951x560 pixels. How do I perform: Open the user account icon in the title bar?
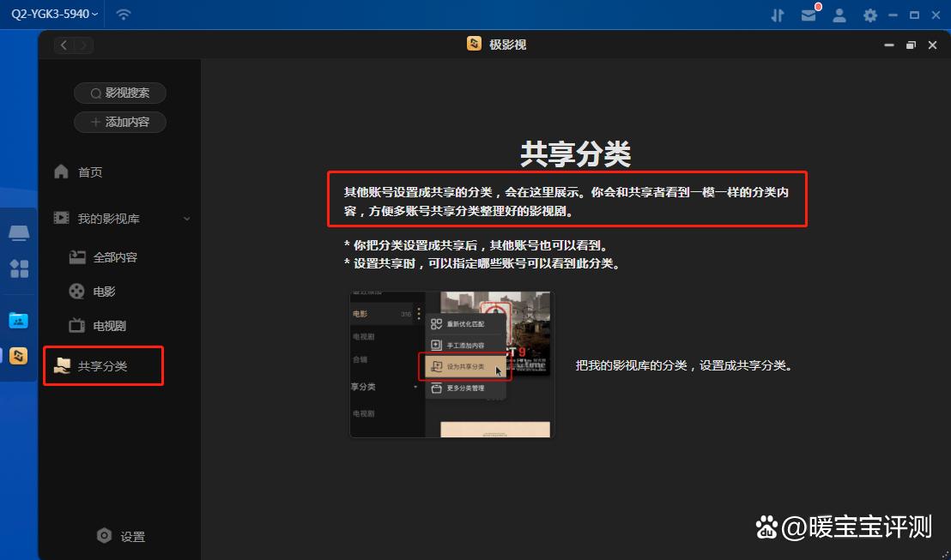[x=839, y=15]
